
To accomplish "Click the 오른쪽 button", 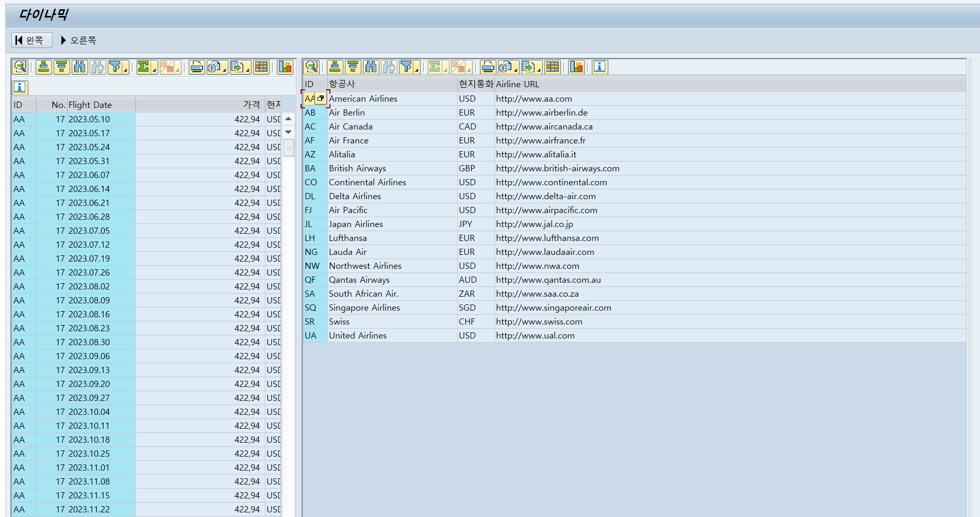I will [x=79, y=40].
